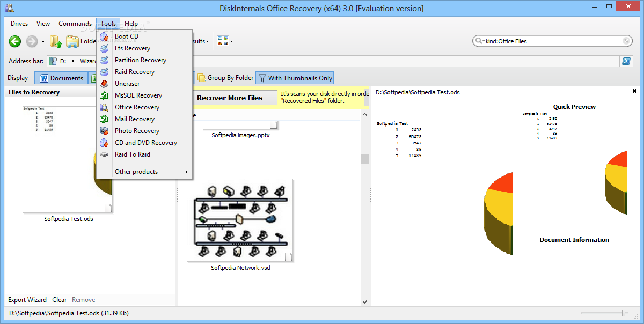Select the Uneraser menu entry
Image resolution: width=644 pixels, height=324 pixels.
(144, 84)
